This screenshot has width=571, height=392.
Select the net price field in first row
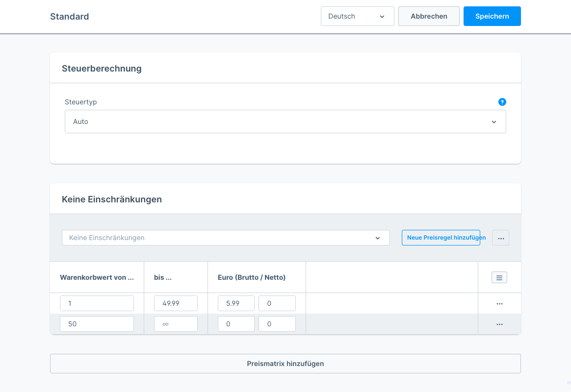coord(277,303)
